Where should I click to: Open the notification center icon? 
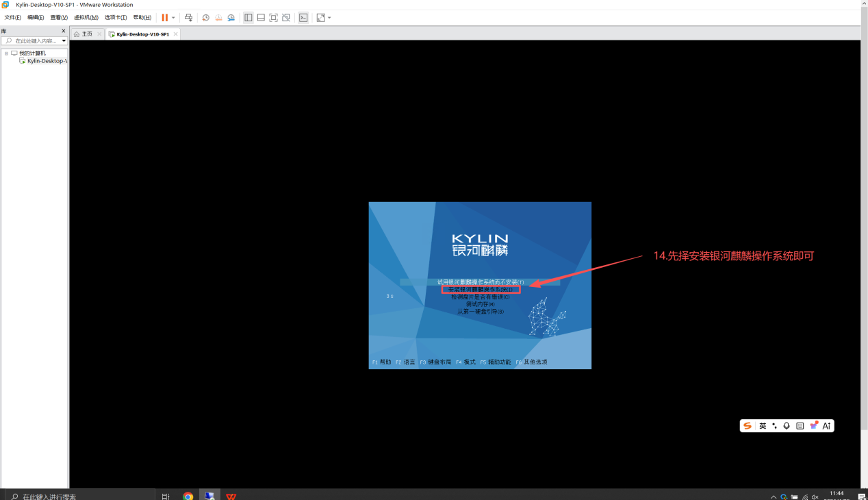tap(861, 497)
